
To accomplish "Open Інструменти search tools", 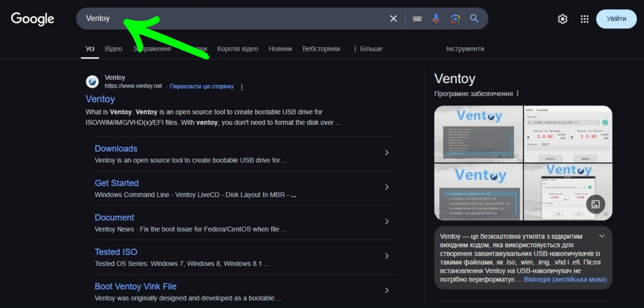I will tap(465, 49).
